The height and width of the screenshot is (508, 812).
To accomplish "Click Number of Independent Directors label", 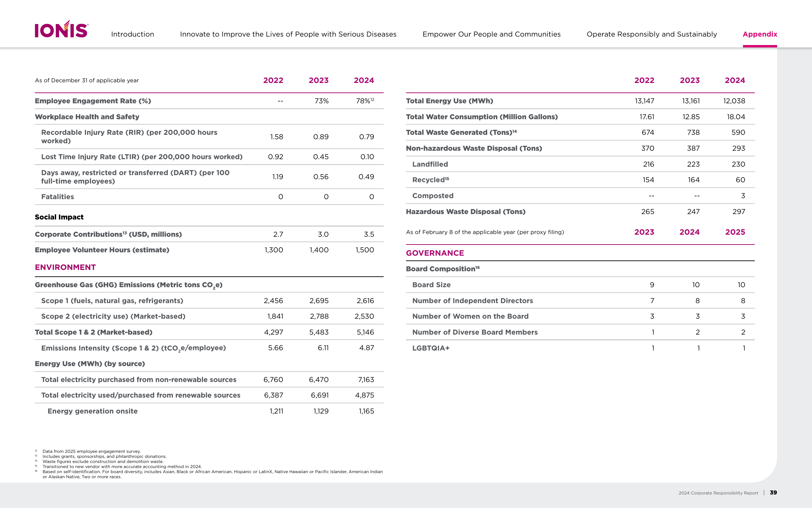I will coord(473,301).
